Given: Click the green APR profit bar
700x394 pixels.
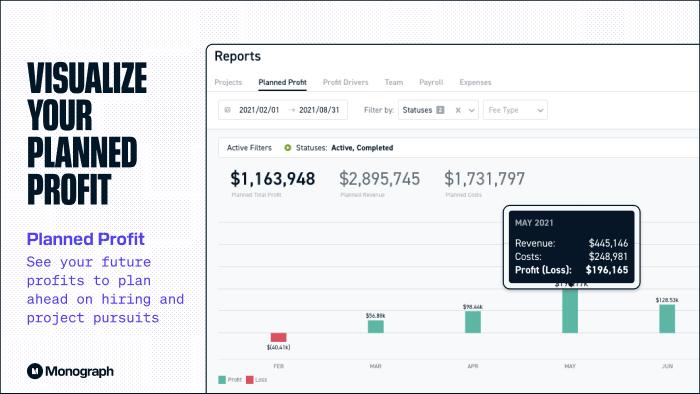Looking at the screenshot, I should click(473, 322).
